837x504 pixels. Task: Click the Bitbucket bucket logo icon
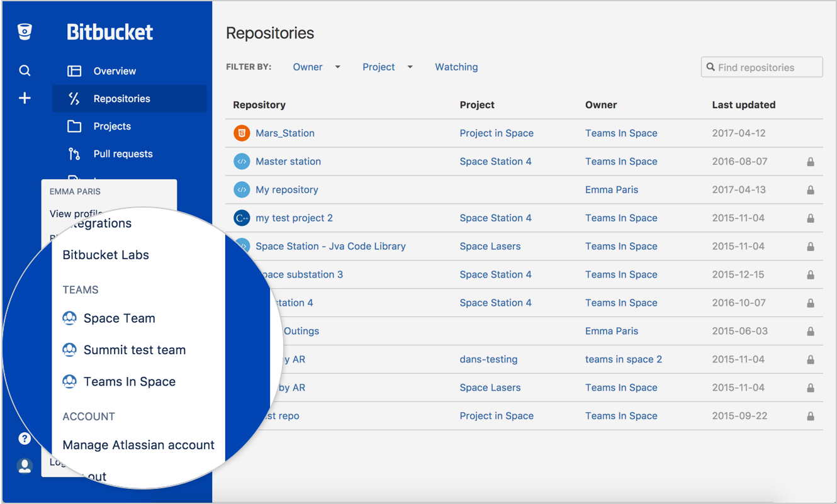tap(25, 31)
